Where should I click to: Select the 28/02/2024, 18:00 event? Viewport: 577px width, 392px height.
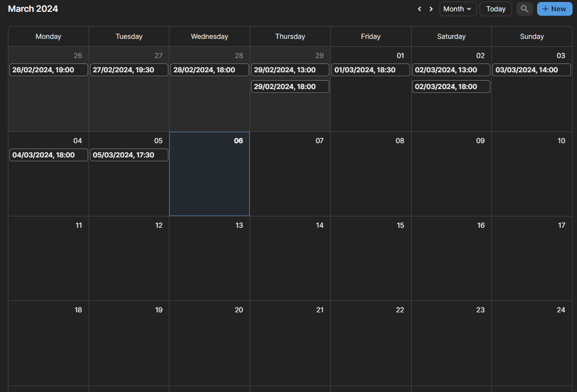click(x=210, y=70)
